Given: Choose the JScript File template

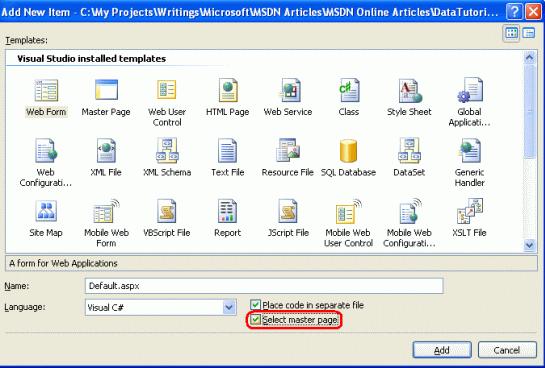Looking at the screenshot, I should click(x=288, y=218).
